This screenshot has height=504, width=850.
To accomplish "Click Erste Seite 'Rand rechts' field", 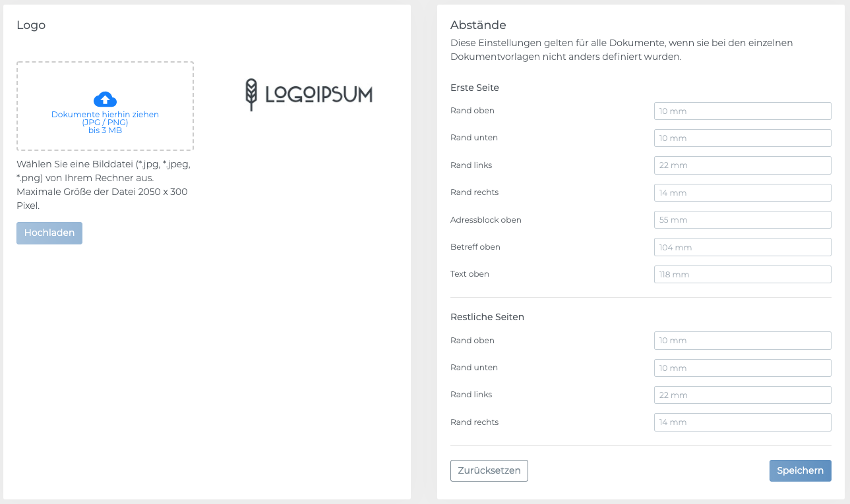I will pos(742,192).
